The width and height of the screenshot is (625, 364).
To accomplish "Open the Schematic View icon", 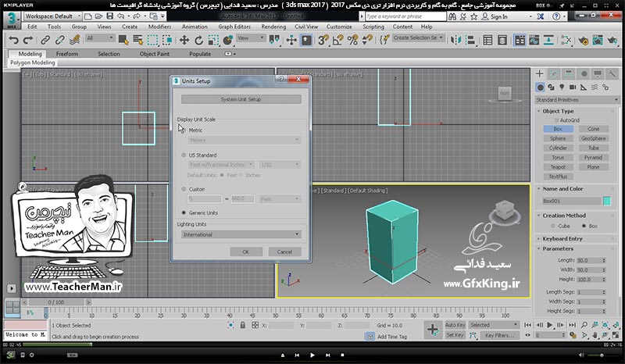I will (549, 40).
